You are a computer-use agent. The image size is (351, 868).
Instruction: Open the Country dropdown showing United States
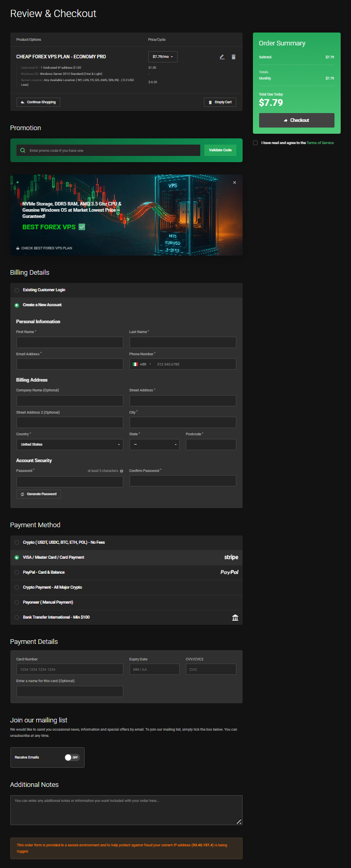70,445
